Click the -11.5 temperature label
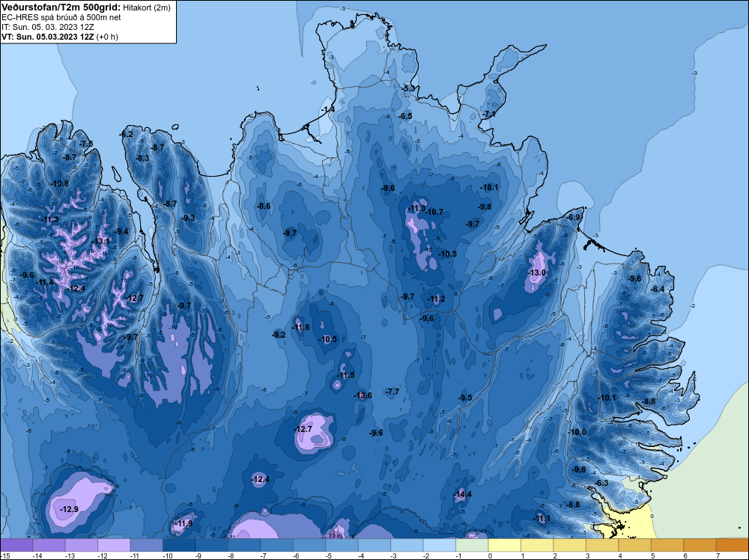The height and width of the screenshot is (560, 749). coord(346,375)
